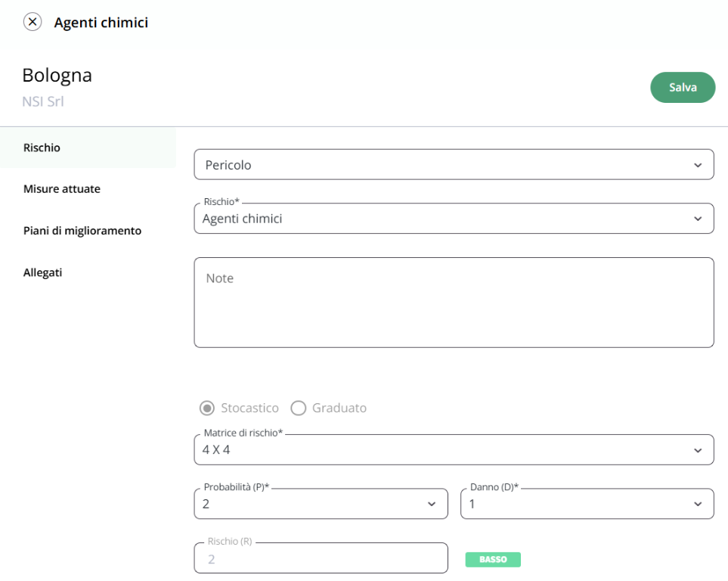This screenshot has width=728, height=581.
Task: Go to Allegati section
Action: (43, 272)
